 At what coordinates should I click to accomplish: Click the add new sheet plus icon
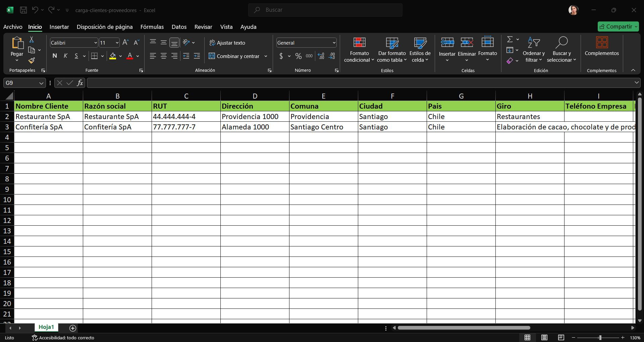73,328
